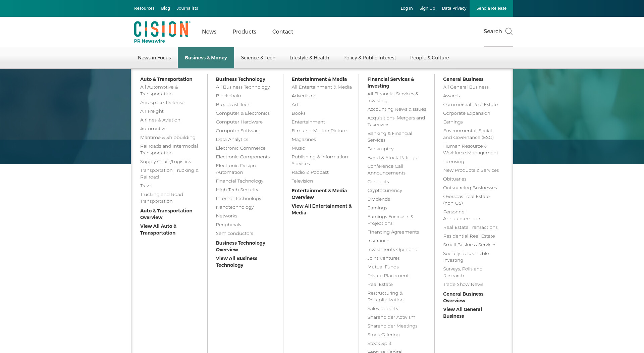Open Commercial Real Estate category
The image size is (644, 353).
click(x=470, y=105)
